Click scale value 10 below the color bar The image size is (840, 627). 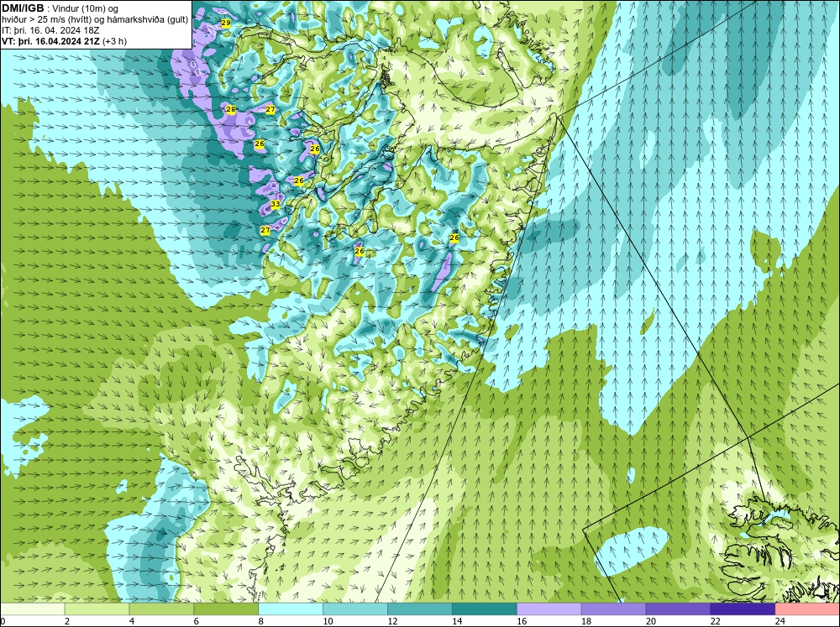tap(328, 621)
